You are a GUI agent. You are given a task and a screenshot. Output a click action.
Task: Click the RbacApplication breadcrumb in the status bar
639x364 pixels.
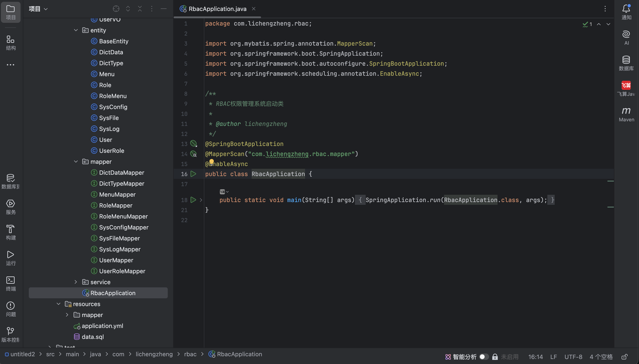click(235, 355)
